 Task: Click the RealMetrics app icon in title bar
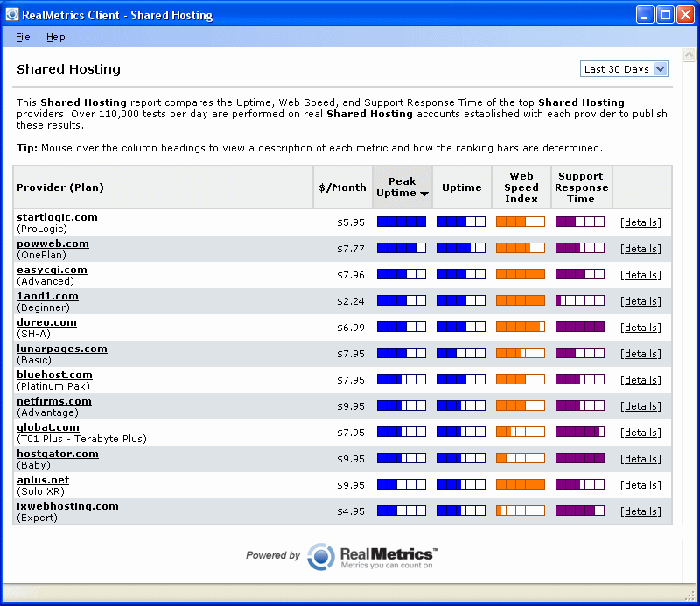pos(12,14)
